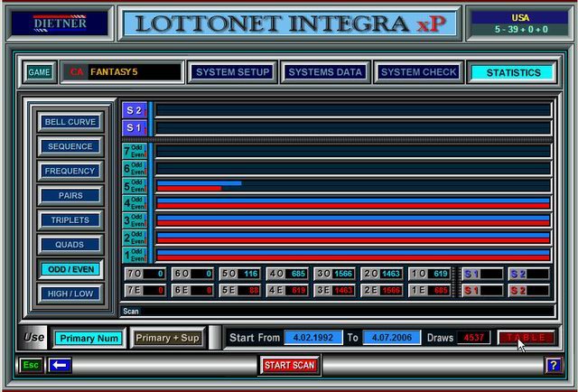
Task: Click the blue back arrow icon
Action: [x=61, y=365]
